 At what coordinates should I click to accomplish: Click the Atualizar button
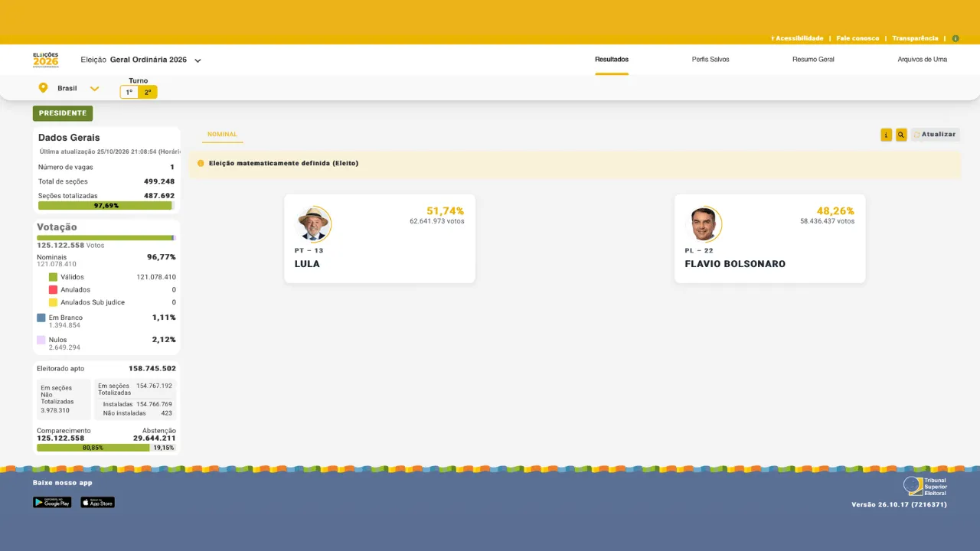tap(935, 135)
